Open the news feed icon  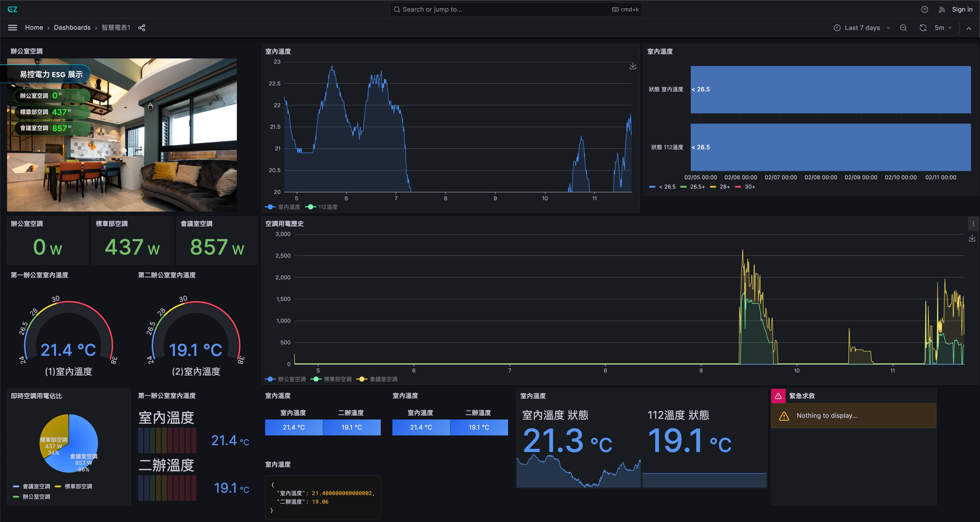pyautogui.click(x=942, y=9)
